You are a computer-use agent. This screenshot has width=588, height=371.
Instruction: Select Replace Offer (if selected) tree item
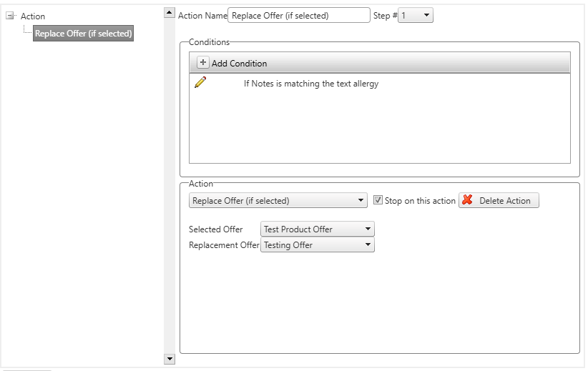tap(83, 34)
